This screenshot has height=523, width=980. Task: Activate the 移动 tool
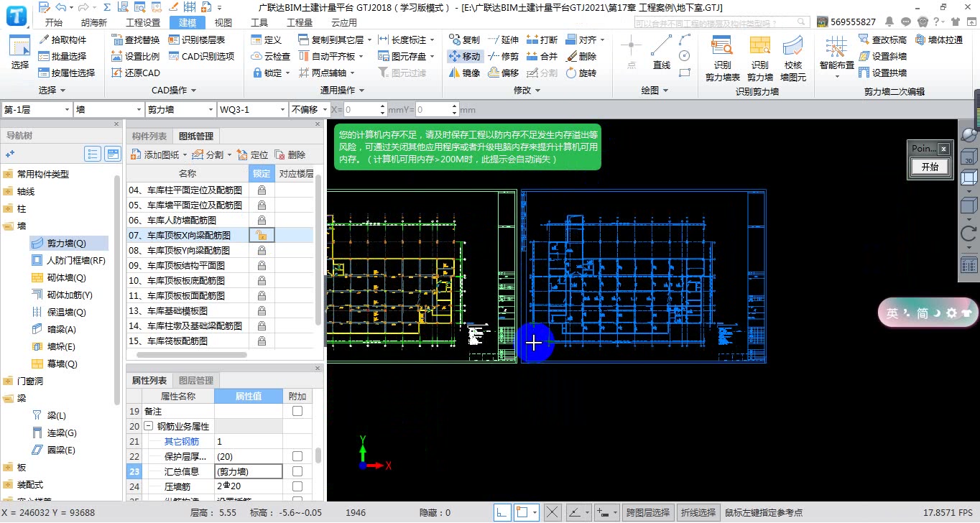[464, 56]
